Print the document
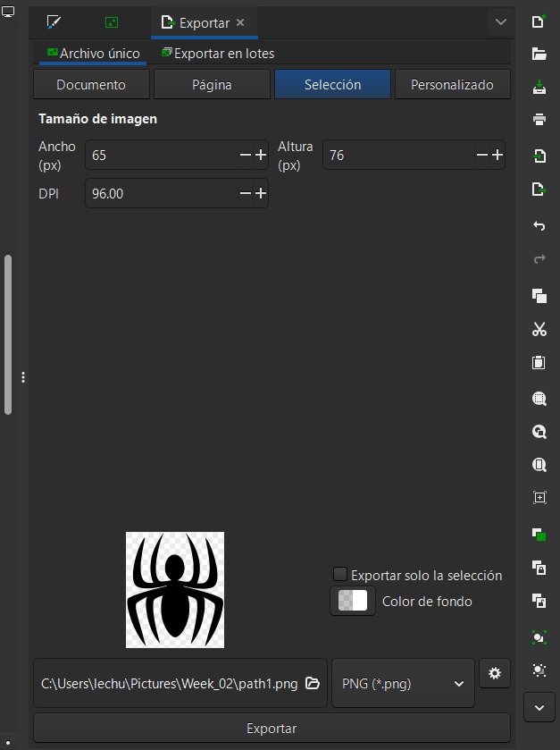Screen dimensions: 560x750 (539, 119)
